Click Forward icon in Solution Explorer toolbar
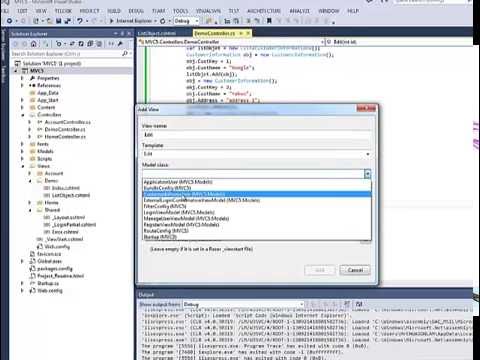Image resolution: width=480 pixels, height=360 pixels. [24, 44]
